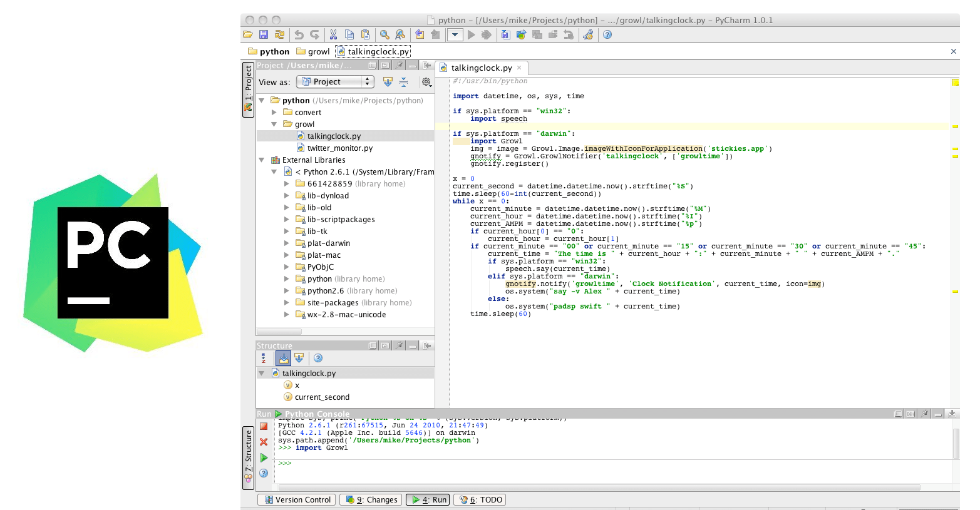Toggle Autoscroll to Source in Structure panel
Image resolution: width=980 pixels, height=510 pixels.
click(x=284, y=358)
